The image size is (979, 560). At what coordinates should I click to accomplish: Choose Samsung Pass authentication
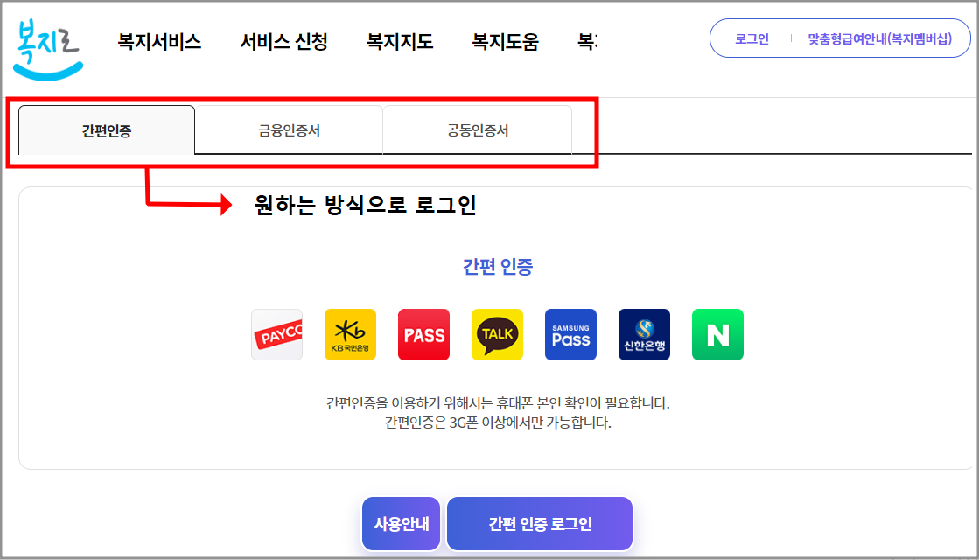tap(570, 334)
